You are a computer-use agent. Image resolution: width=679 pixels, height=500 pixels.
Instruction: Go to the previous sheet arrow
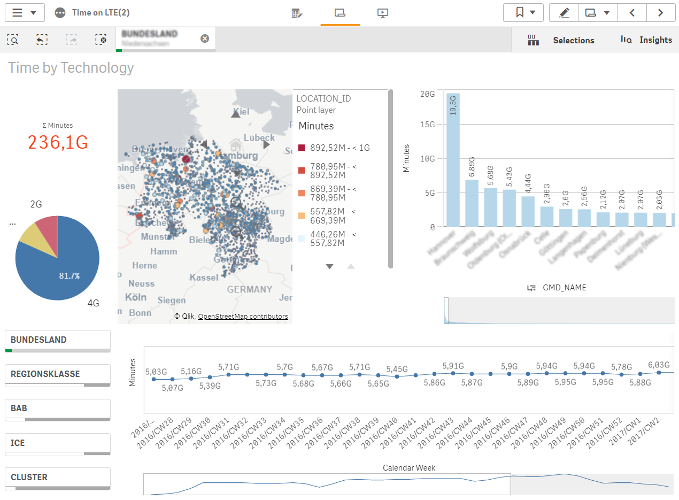[632, 13]
